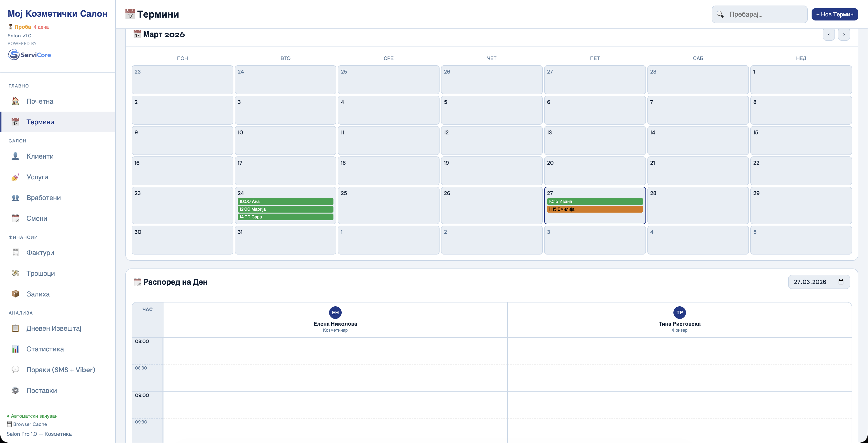Select March 20 in calendar
868x443 pixels.
click(595, 171)
